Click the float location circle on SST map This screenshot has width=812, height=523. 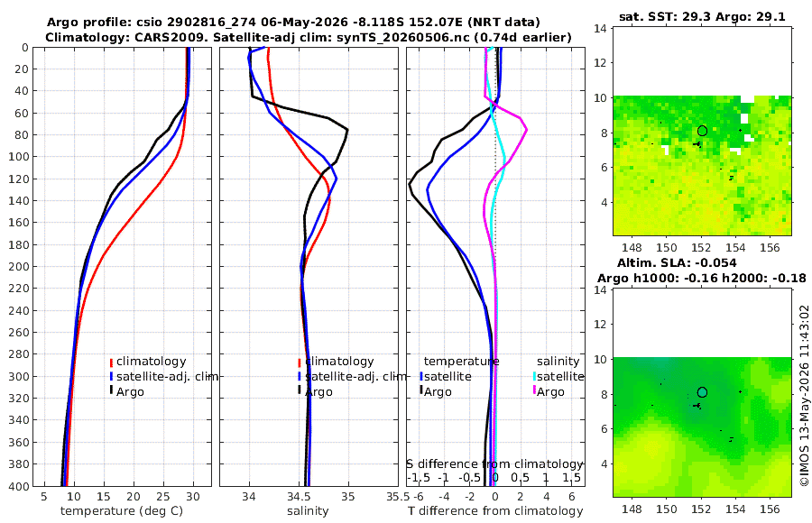pyautogui.click(x=702, y=131)
